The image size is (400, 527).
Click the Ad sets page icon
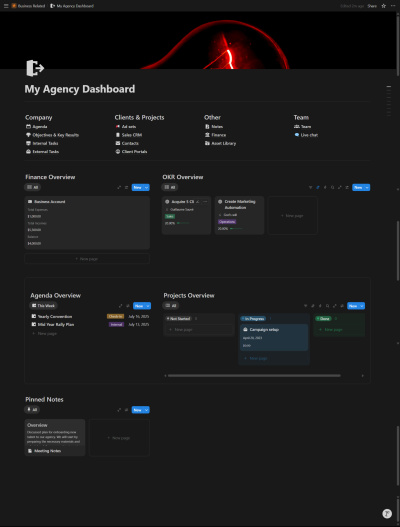click(x=118, y=127)
